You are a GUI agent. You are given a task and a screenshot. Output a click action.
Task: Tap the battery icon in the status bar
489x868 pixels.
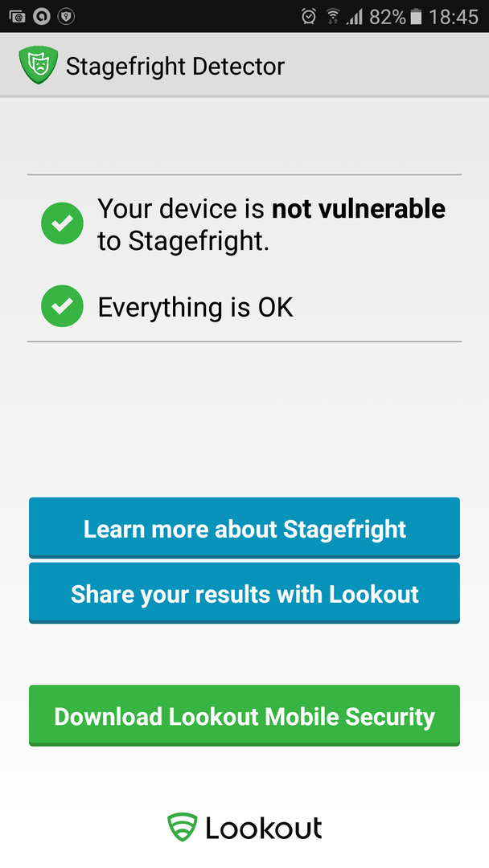click(415, 17)
